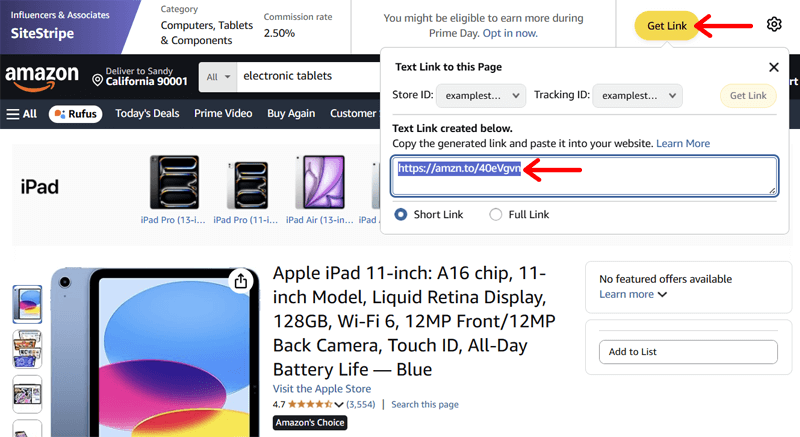The image size is (800, 437).
Task: Click the share icon on product image
Action: (241, 280)
